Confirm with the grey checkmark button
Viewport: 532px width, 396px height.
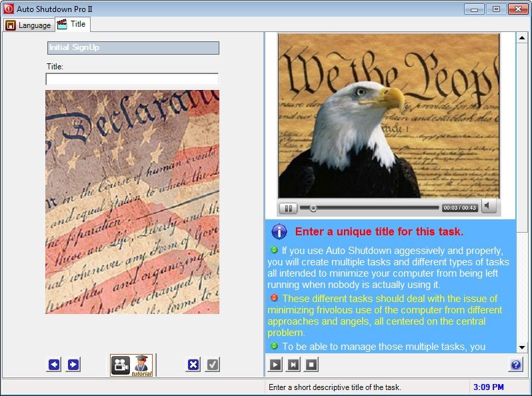[x=213, y=365]
